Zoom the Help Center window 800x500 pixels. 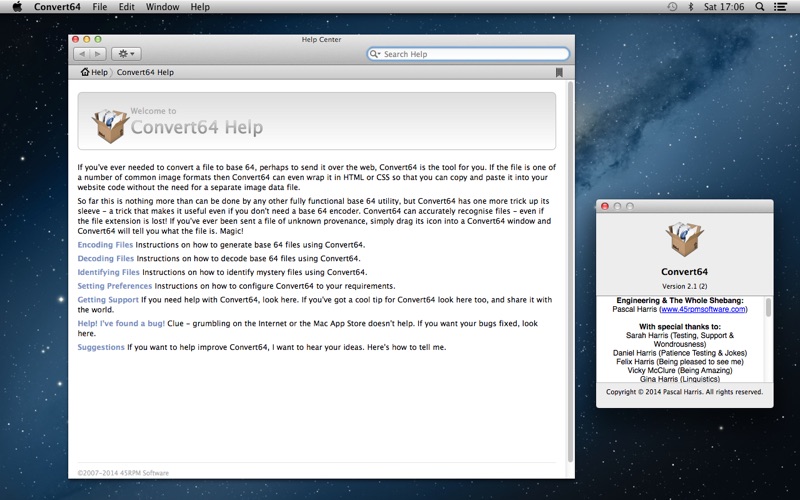[98, 39]
